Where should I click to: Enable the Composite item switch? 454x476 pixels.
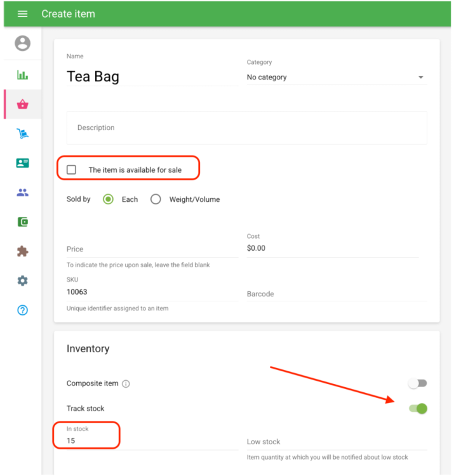tap(418, 383)
